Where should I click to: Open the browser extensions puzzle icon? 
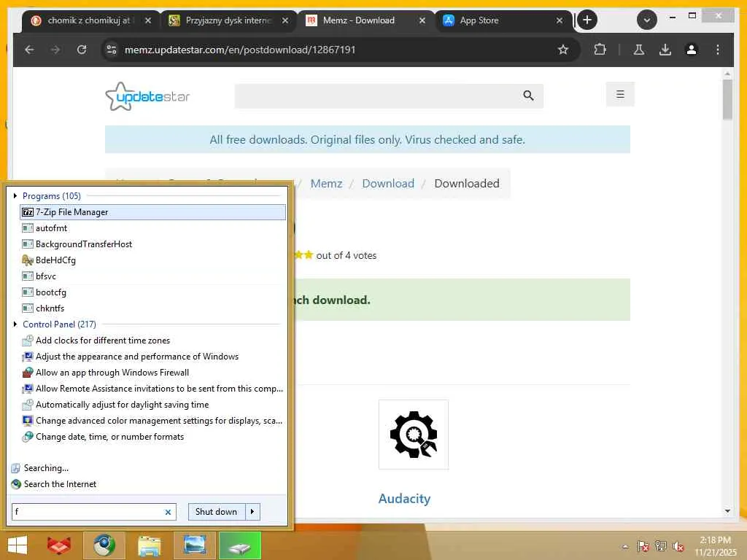click(x=600, y=50)
